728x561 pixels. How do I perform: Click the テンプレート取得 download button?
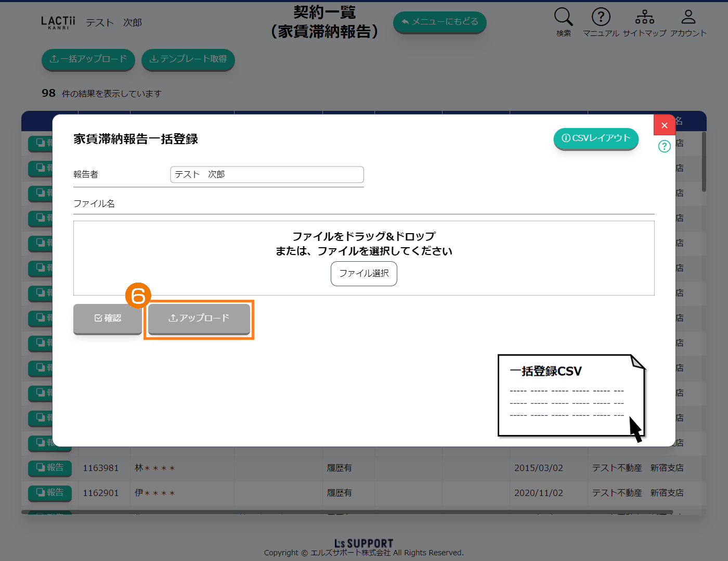tap(188, 59)
